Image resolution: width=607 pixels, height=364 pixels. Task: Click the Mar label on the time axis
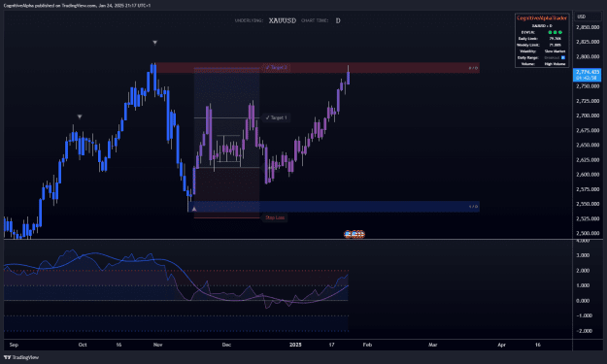pos(432,345)
